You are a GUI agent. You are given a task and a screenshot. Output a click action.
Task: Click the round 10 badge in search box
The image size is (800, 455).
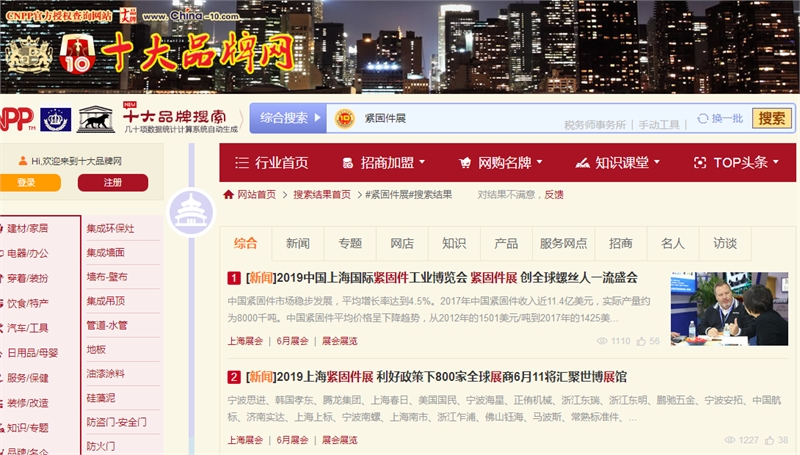(344, 118)
